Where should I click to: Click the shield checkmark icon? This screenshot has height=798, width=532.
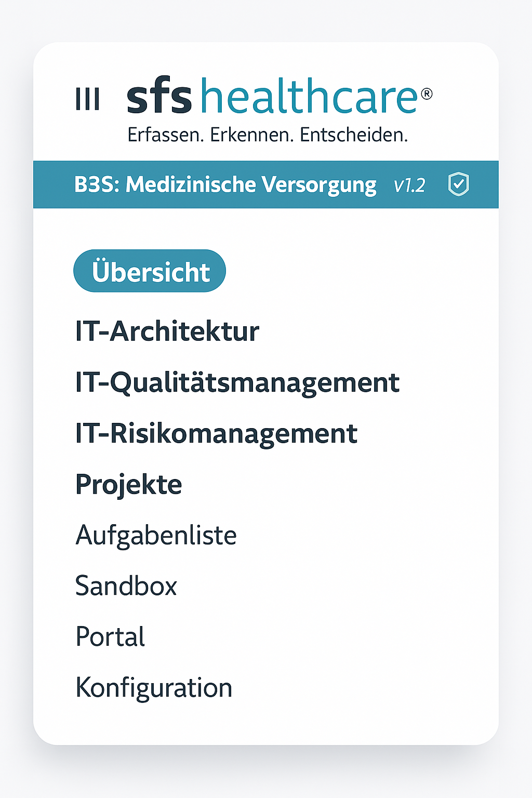(458, 184)
